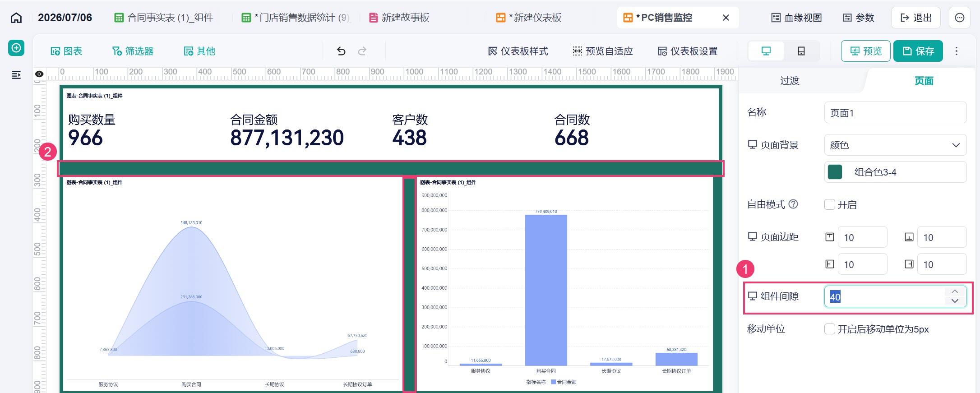
Task: Open the three-dot more options menu
Action: (x=956, y=51)
